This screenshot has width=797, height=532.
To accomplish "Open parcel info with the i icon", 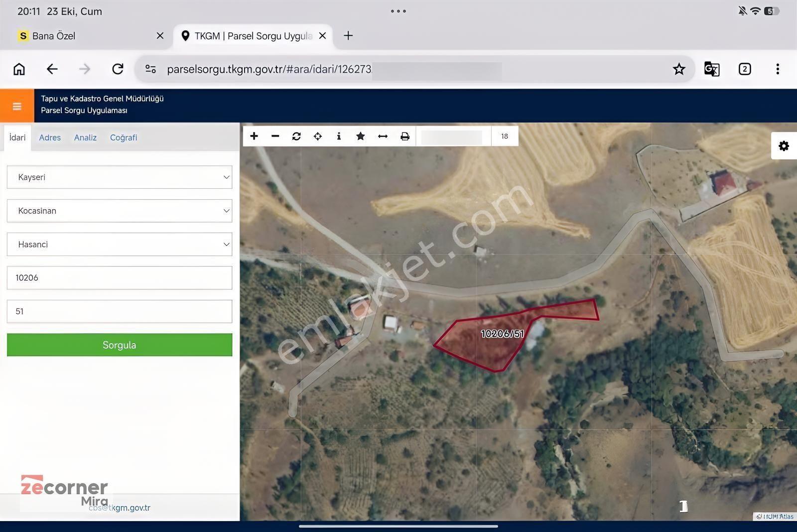I will pos(339,136).
